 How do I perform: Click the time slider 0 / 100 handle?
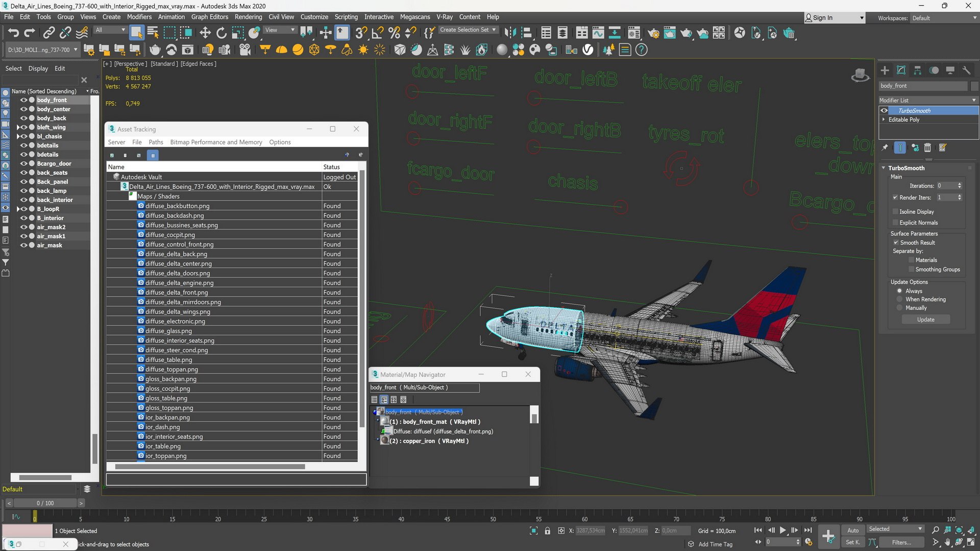[x=45, y=503]
